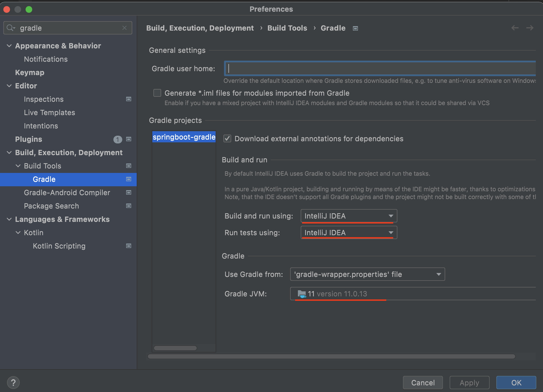Click project-level icon beside Inspections

pyautogui.click(x=129, y=99)
